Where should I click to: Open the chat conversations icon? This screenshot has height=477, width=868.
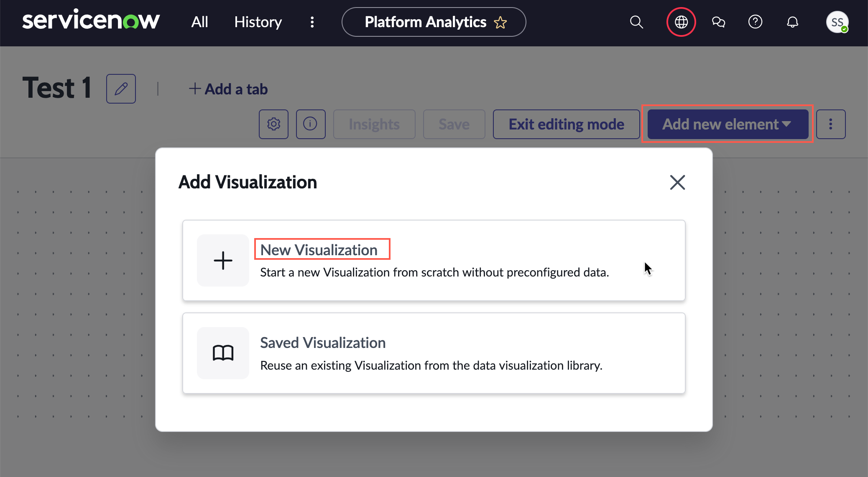718,22
